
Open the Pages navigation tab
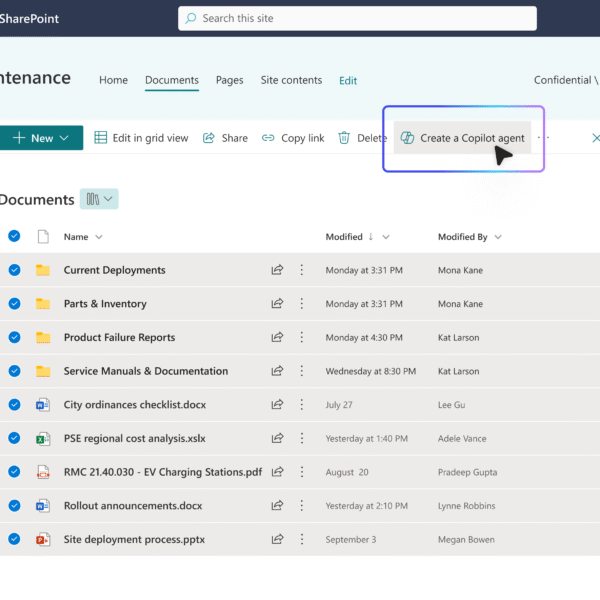coord(230,80)
